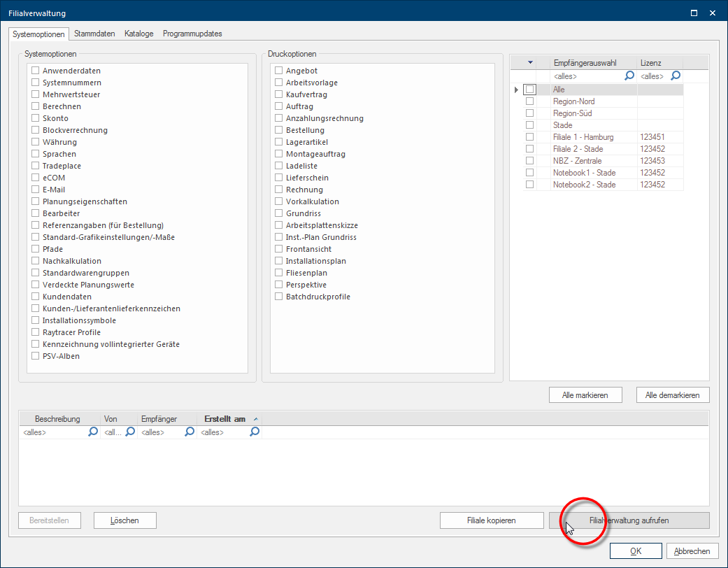Expand the row indicator arrow beside Alle
The width and height of the screenshot is (728, 568).
[x=516, y=90]
